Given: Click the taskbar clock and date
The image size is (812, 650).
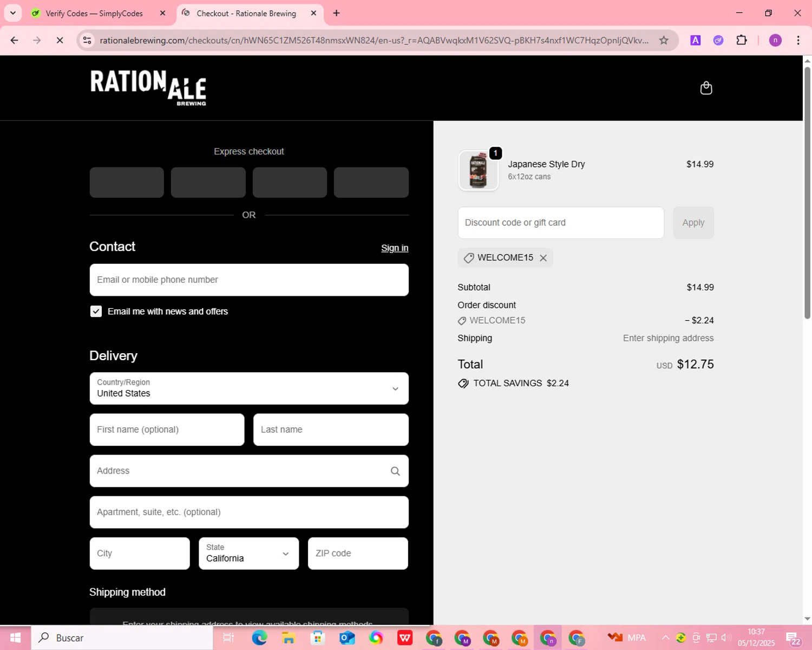Looking at the screenshot, I should (756, 638).
